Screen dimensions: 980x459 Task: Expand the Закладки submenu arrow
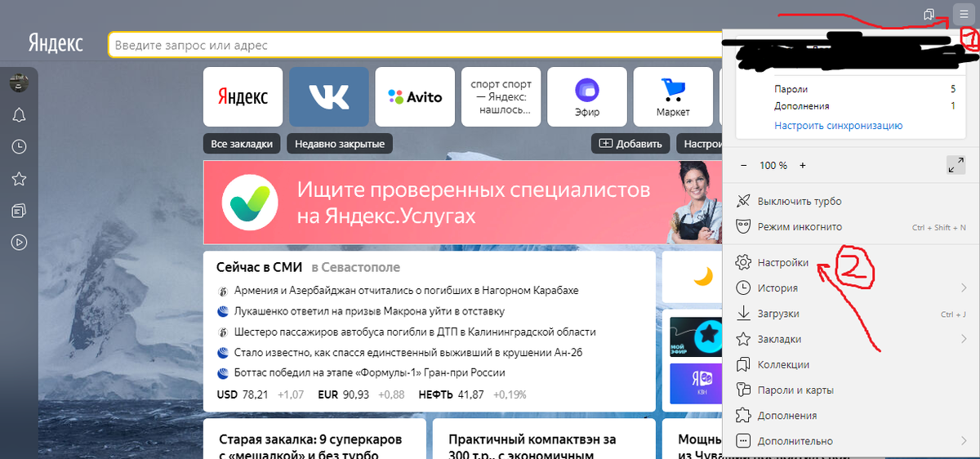point(964,339)
